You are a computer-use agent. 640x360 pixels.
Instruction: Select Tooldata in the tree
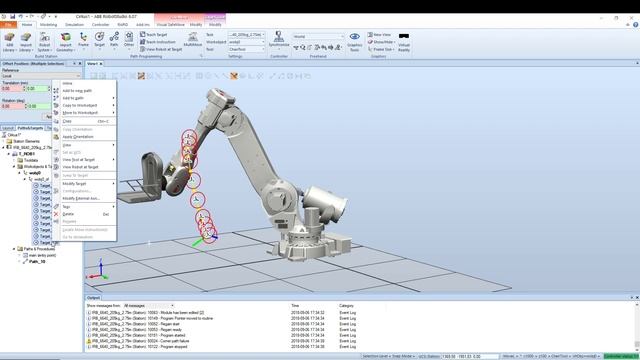click(31, 160)
